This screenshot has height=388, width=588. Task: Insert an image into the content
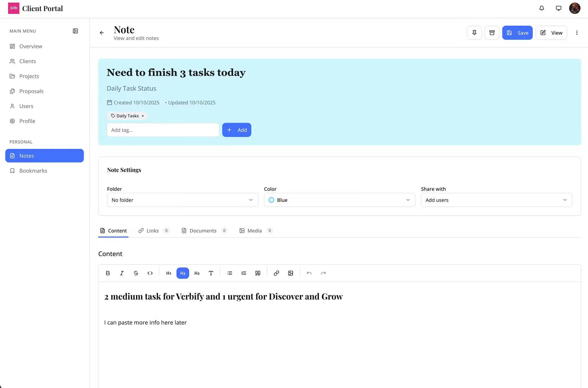tap(290, 273)
